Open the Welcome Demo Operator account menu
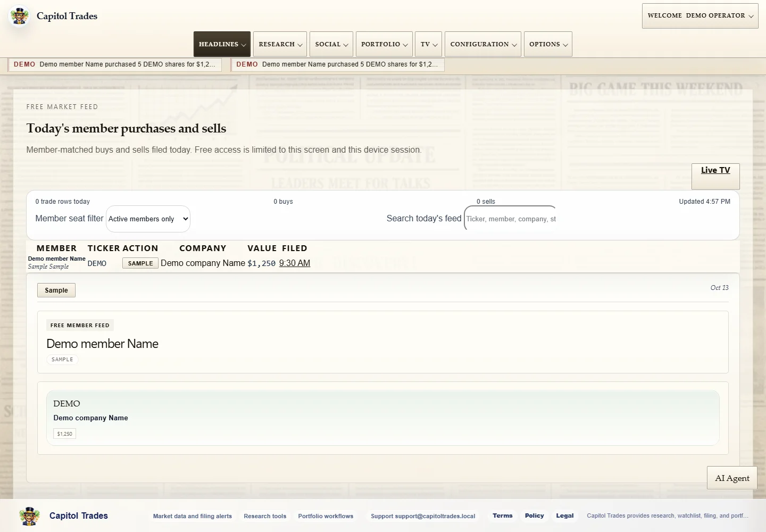This screenshot has height=532, width=766. pyautogui.click(x=700, y=16)
